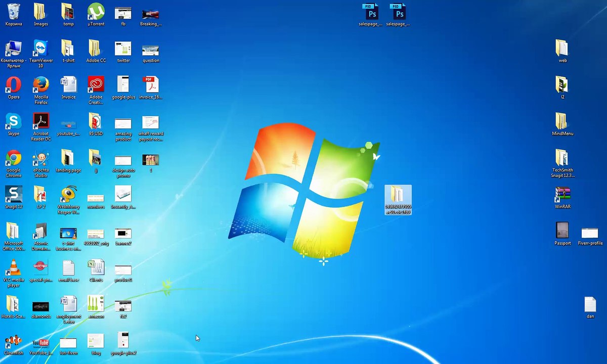Select the Google Chrome shortcut
Viewport: 607px width, 364px height.
click(x=14, y=163)
